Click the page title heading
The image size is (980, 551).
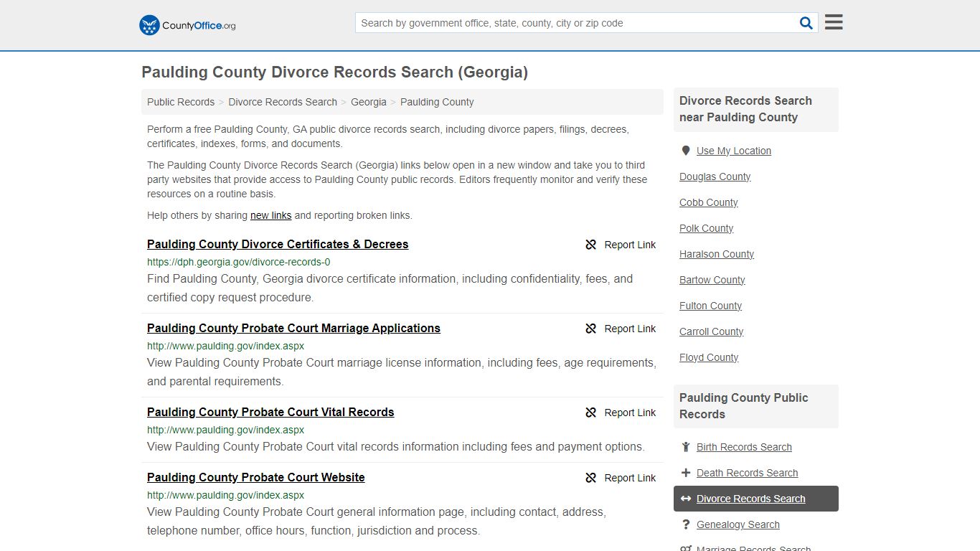(x=335, y=72)
